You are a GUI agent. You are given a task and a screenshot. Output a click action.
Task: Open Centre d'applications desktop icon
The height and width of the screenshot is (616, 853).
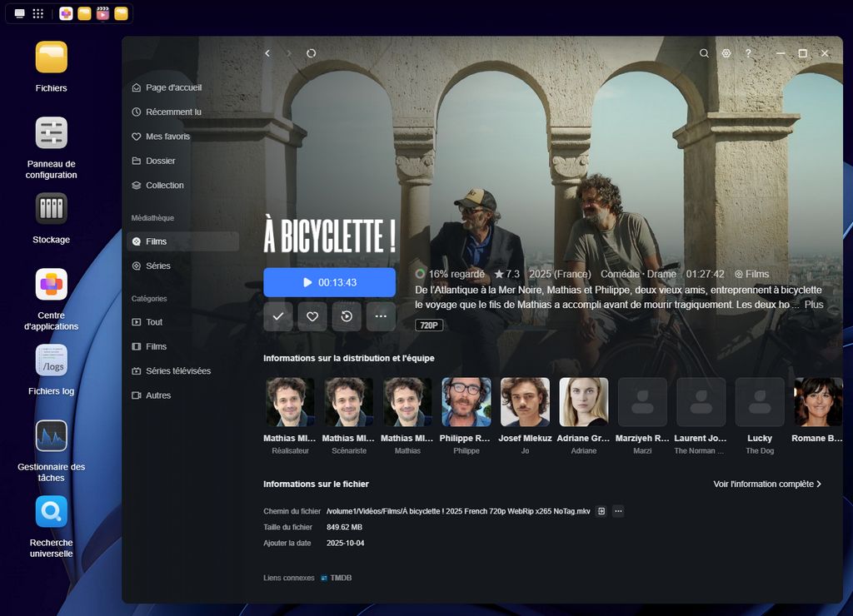pos(52,285)
